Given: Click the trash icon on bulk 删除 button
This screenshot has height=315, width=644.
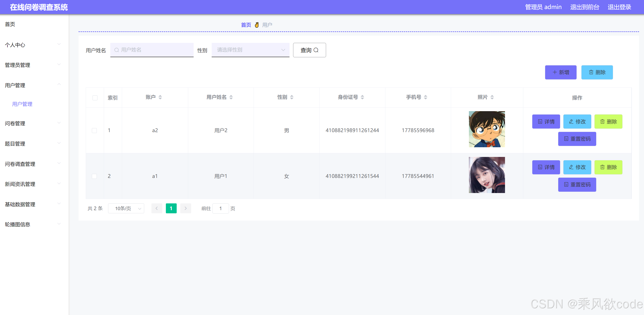Looking at the screenshot, I should [x=591, y=72].
